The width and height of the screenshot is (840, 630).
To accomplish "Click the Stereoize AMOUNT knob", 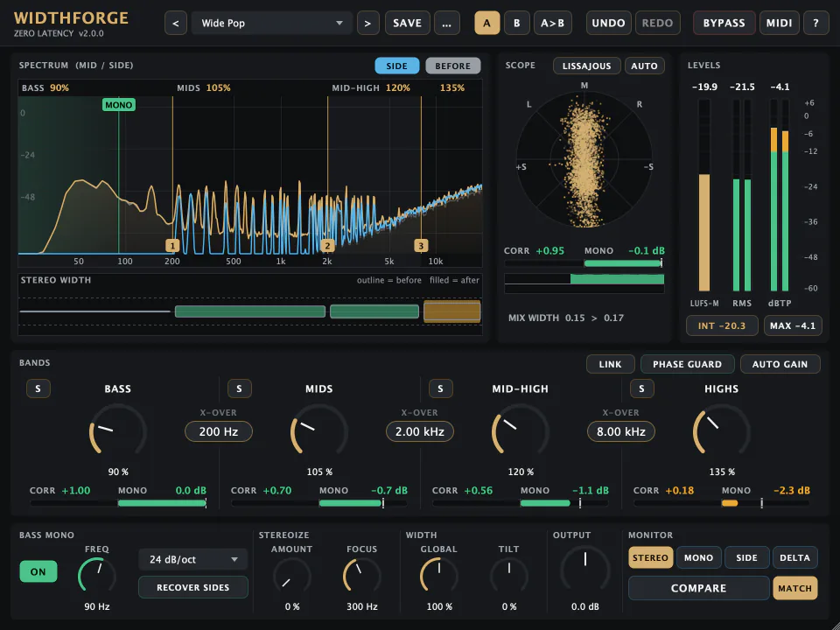I will point(292,576).
